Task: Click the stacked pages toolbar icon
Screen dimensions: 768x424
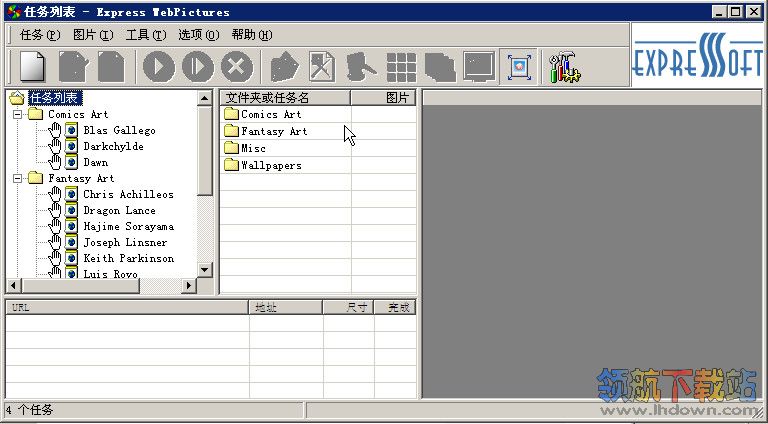Action: click(x=440, y=67)
